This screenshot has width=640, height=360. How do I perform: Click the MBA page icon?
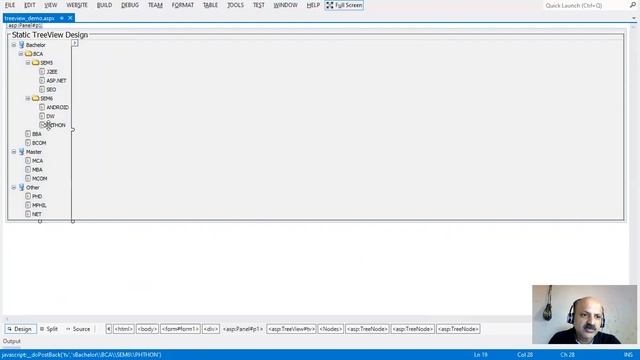(x=28, y=169)
